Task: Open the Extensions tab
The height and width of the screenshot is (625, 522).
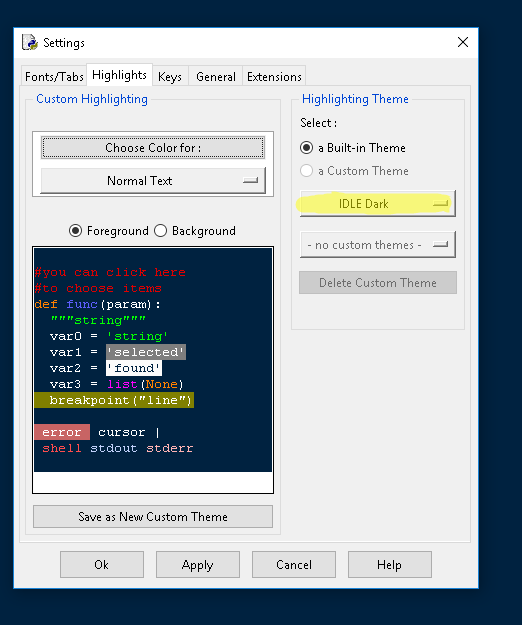Action: [x=274, y=76]
